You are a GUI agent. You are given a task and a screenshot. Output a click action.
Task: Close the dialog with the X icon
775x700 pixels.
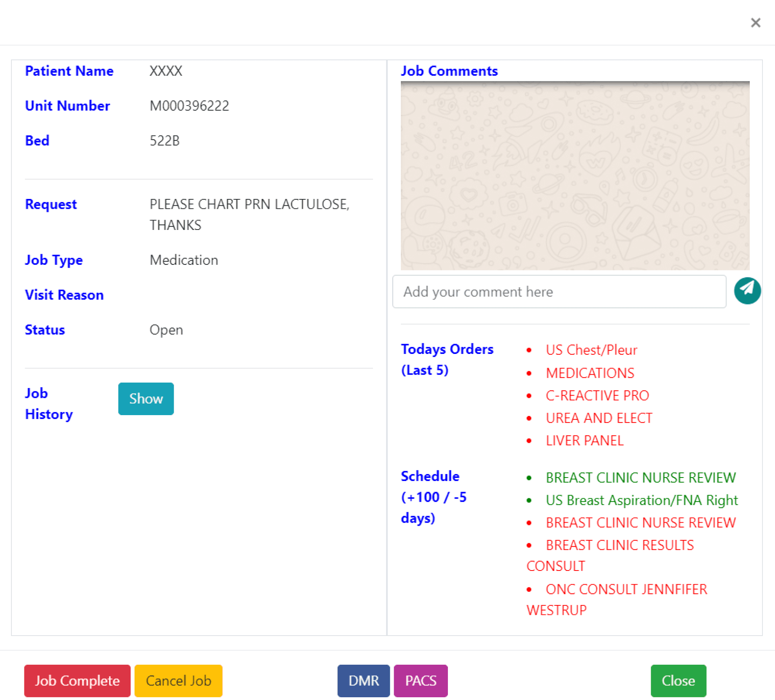755,23
